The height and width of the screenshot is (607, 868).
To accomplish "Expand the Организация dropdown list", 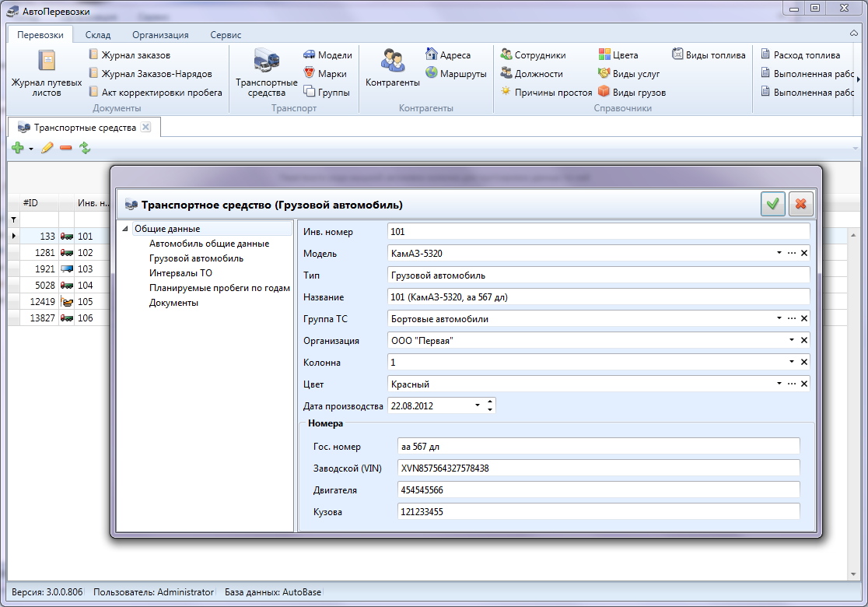I will pyautogui.click(x=792, y=340).
